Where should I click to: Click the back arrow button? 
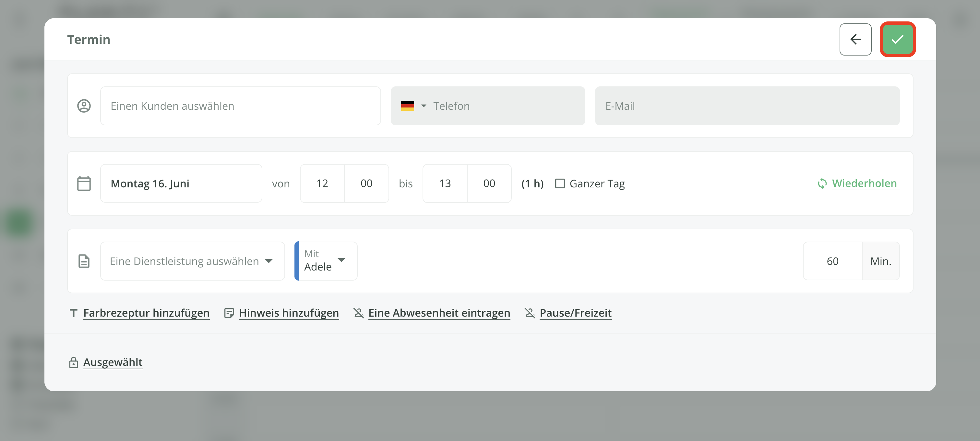tap(855, 39)
